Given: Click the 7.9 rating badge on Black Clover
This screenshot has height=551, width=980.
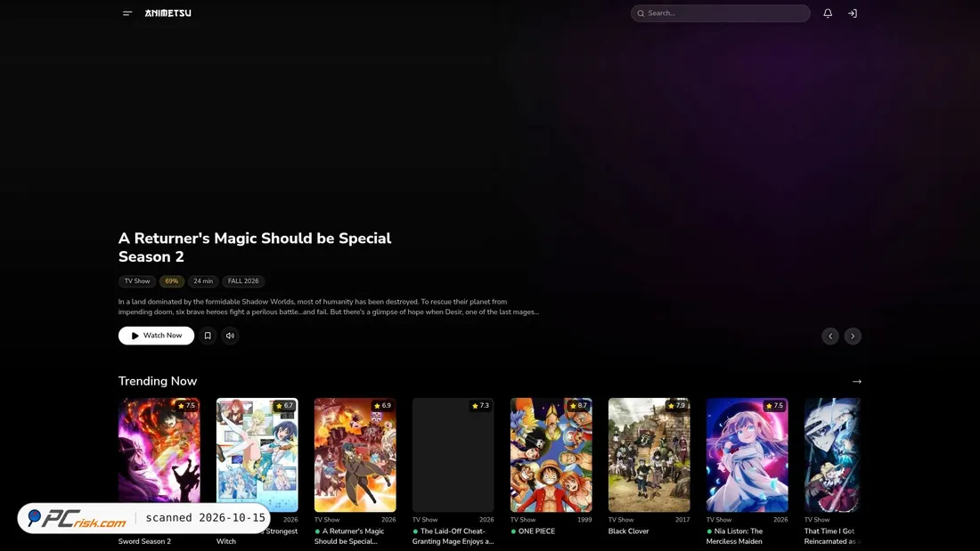Looking at the screenshot, I should (x=676, y=405).
